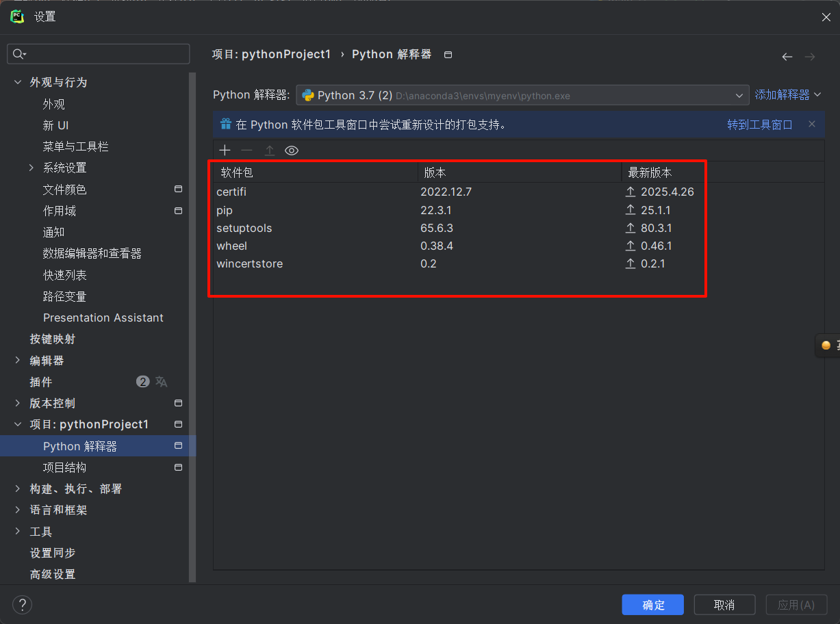This screenshot has height=624, width=840.
Task: Click the help question mark button
Action: (x=22, y=604)
